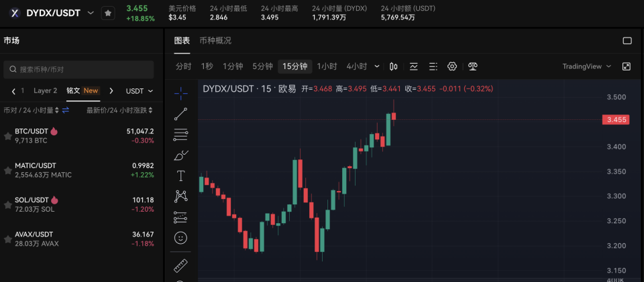This screenshot has height=282, width=644.
Task: Click the 24 小时最低 value 2.846
Action: pyautogui.click(x=219, y=17)
